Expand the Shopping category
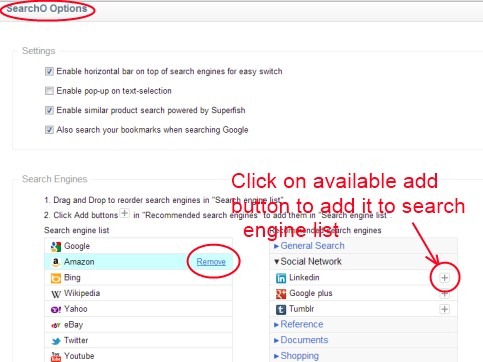The height and width of the screenshot is (362, 483). 296,356
